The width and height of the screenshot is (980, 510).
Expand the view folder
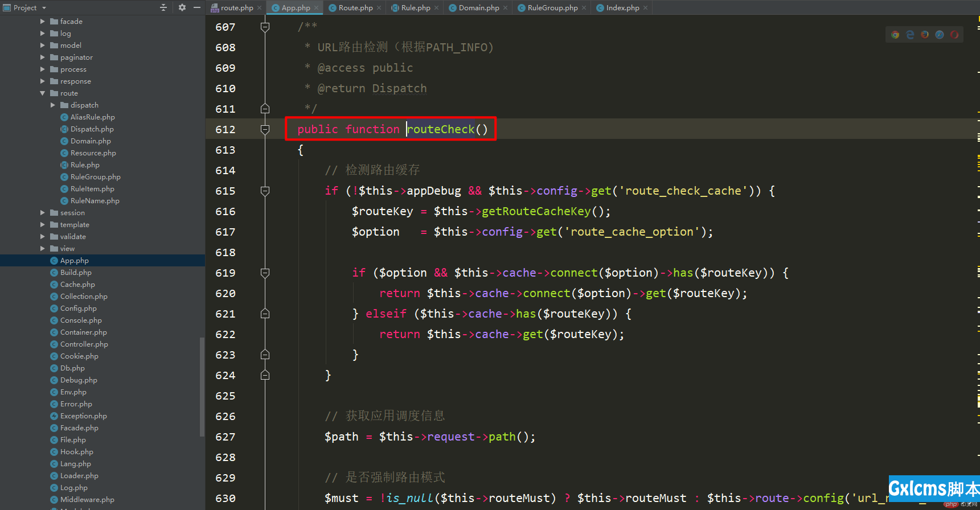43,248
